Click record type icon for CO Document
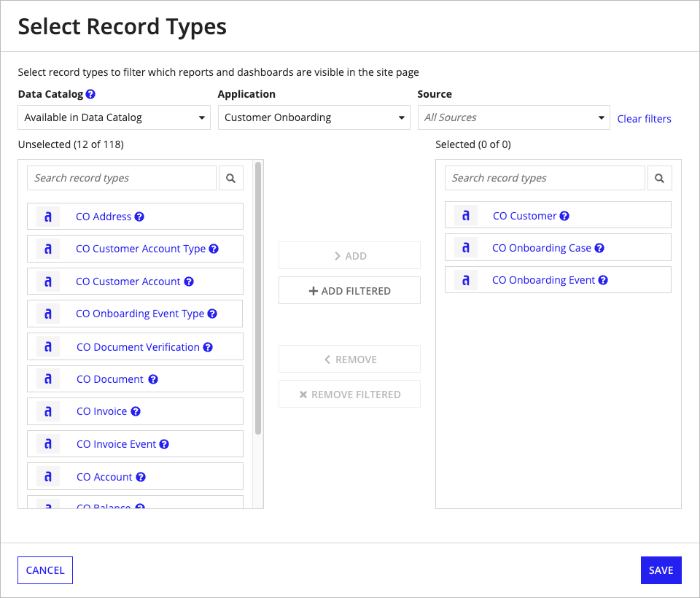 point(48,379)
